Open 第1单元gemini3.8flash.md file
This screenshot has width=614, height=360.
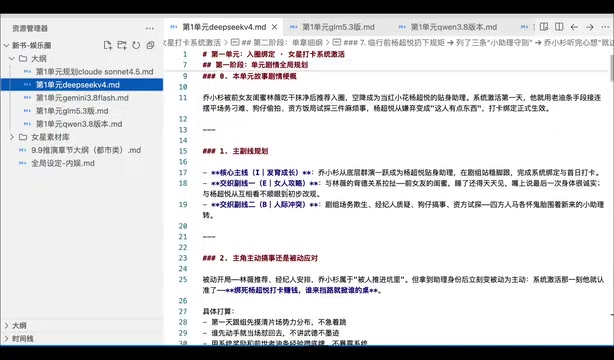82,98
